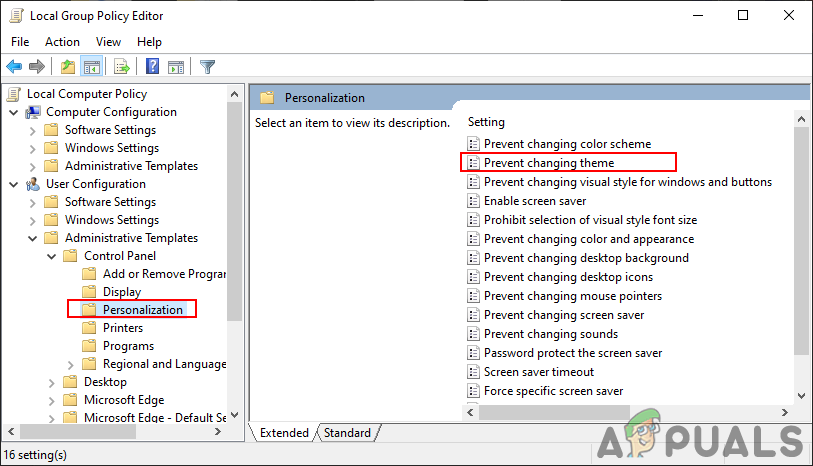Select the Add or Remove Programs tree item

(x=164, y=274)
